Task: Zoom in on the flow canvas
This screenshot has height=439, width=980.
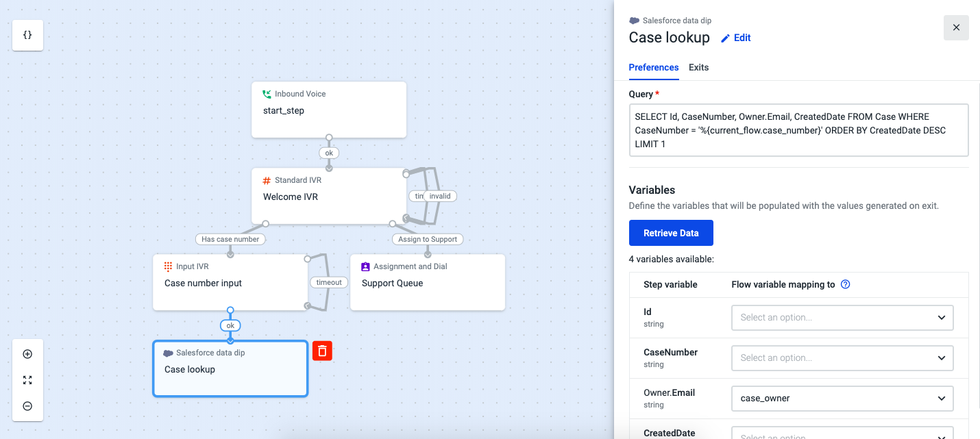Action: 27,354
